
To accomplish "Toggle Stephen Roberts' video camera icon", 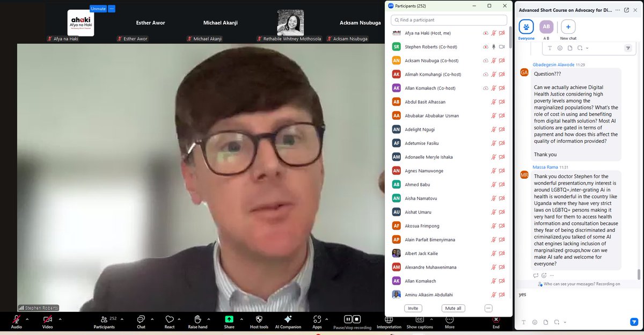I will pos(502,47).
